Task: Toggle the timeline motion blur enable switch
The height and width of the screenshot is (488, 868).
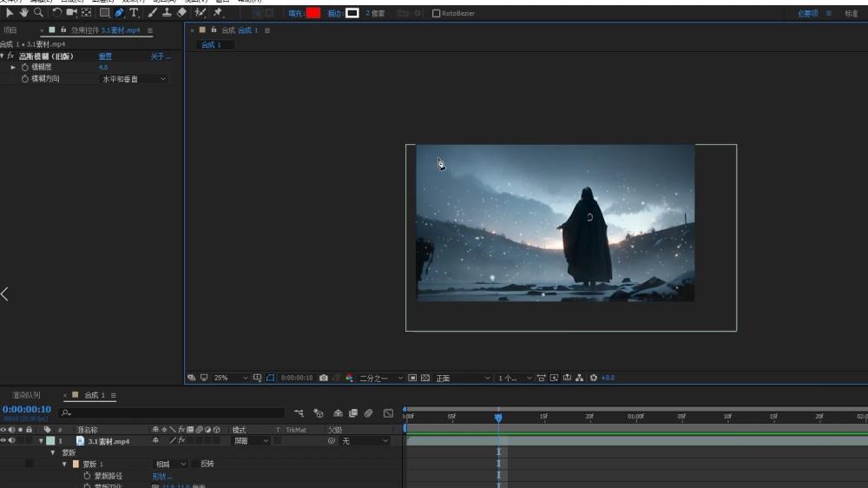Action: 368,413
